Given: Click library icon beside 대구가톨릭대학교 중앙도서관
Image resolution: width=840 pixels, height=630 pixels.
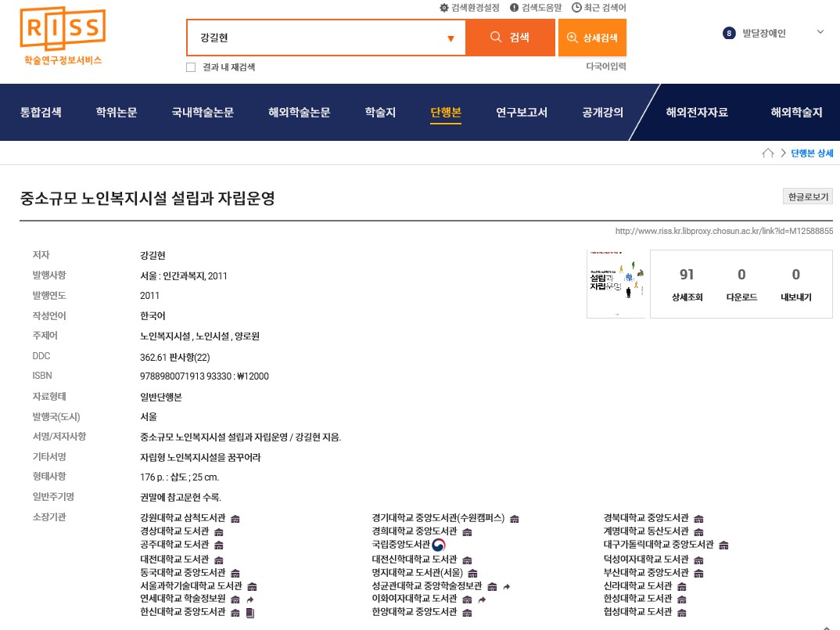Looking at the screenshot, I should (723, 545).
